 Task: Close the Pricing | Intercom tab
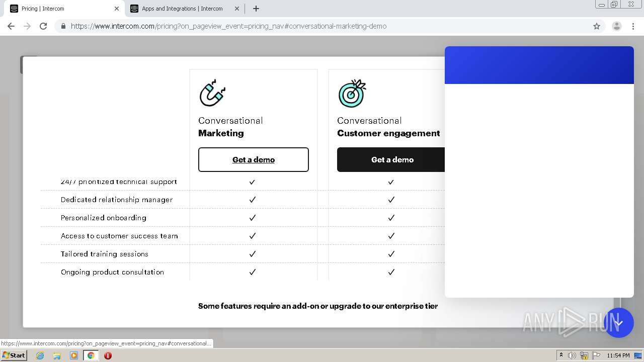(x=117, y=9)
